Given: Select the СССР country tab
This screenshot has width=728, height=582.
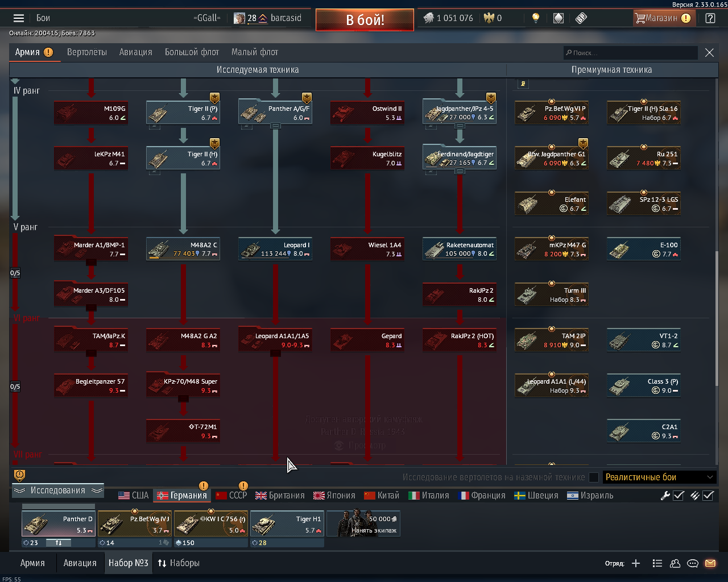Looking at the screenshot, I should (231, 496).
